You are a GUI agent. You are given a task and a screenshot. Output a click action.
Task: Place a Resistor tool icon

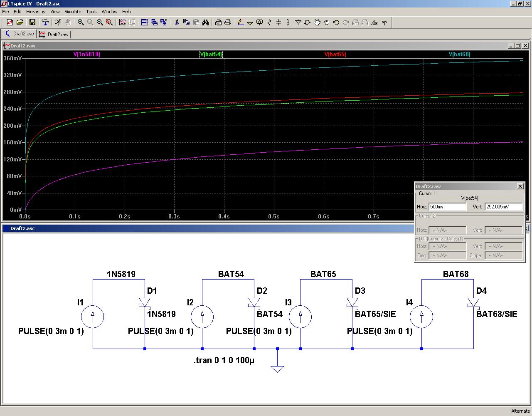coord(269,22)
